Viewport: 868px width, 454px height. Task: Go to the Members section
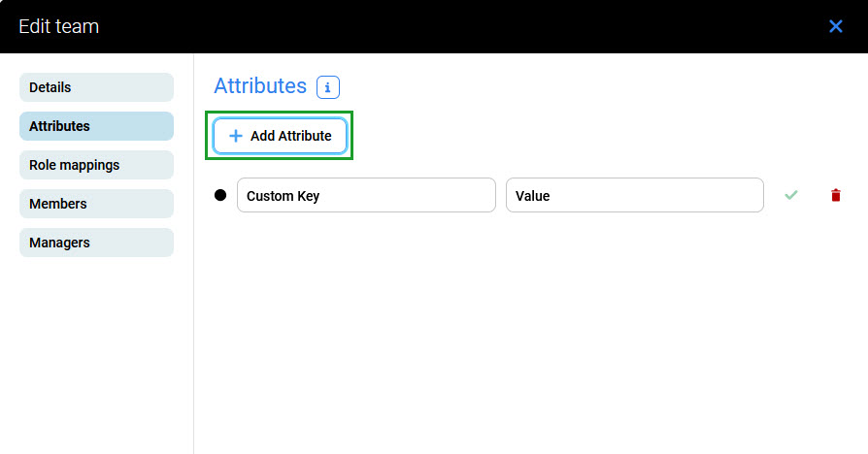coord(96,204)
